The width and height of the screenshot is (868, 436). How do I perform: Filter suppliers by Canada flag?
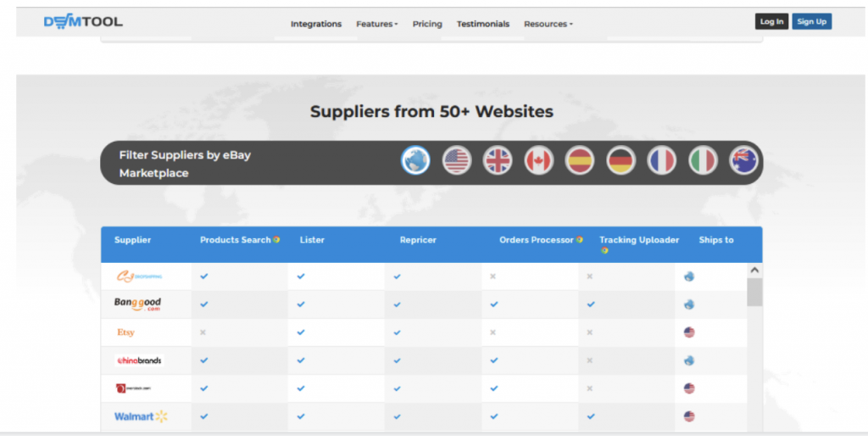pyautogui.click(x=538, y=160)
